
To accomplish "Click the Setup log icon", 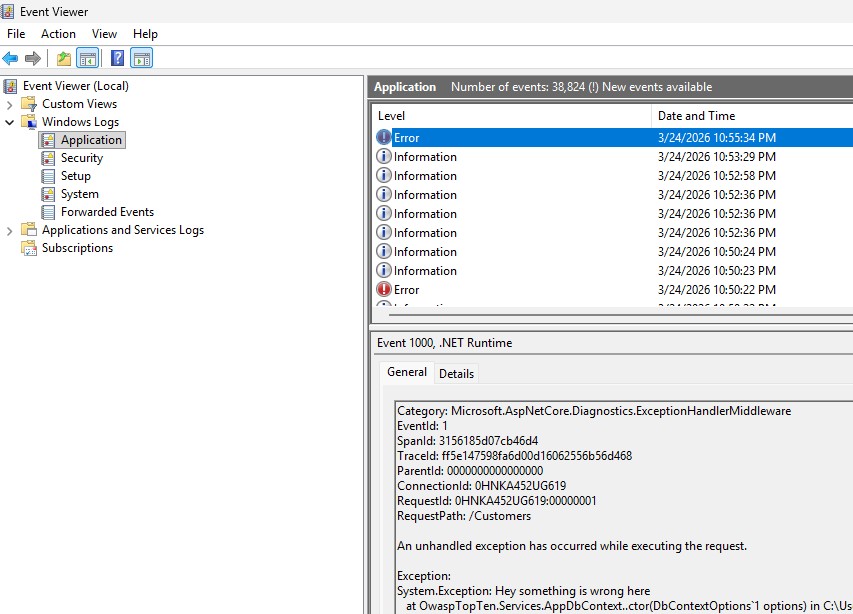I will tap(48, 176).
